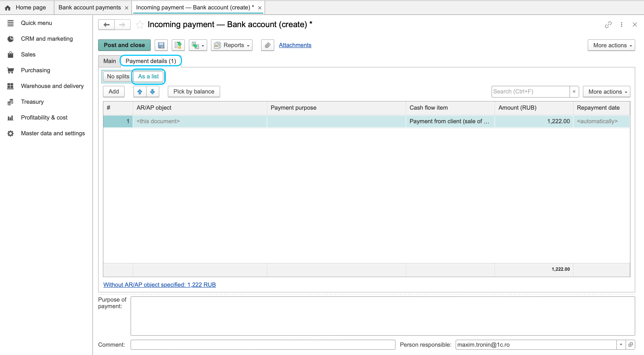Click the save document floppy disk icon
The height and width of the screenshot is (355, 644).
[161, 45]
